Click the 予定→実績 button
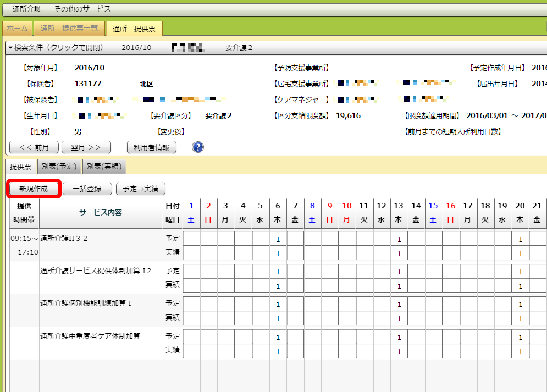Screen dimensions: 547x392 pos(140,189)
